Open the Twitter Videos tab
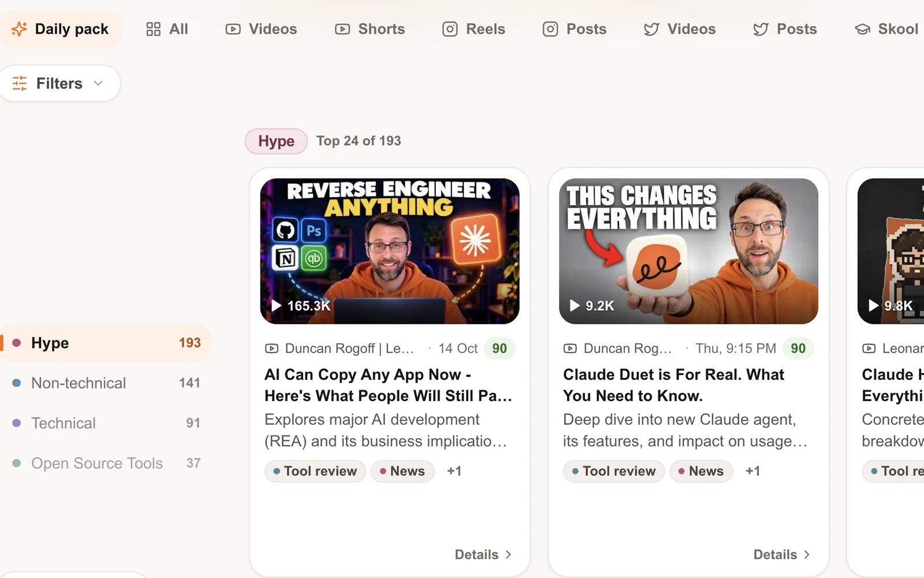The height and width of the screenshot is (578, 924). (680, 29)
